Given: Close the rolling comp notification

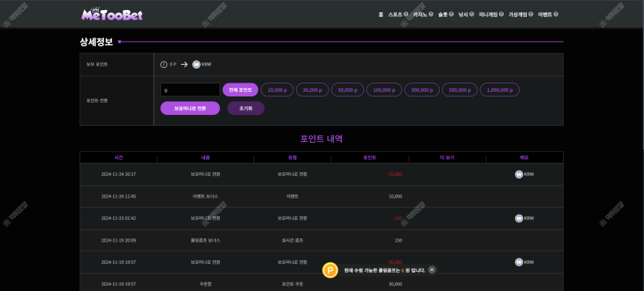Looking at the screenshot, I should click(432, 269).
